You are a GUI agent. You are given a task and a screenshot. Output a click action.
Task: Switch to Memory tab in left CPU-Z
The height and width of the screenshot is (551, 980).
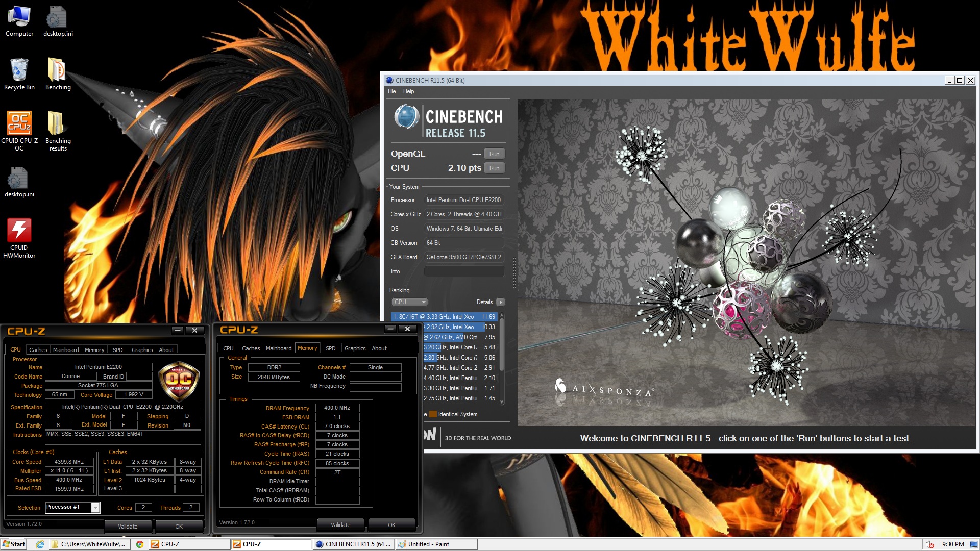pos(94,350)
